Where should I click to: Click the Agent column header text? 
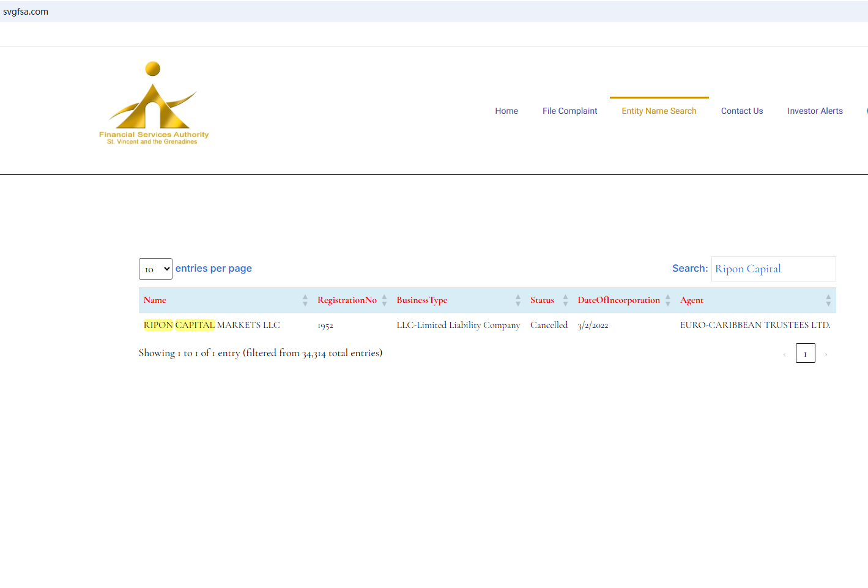pyautogui.click(x=692, y=300)
